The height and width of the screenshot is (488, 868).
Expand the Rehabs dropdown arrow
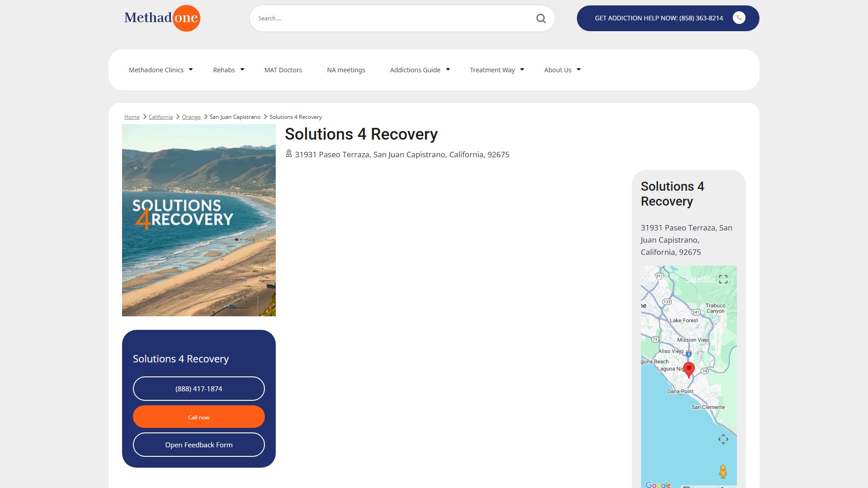tap(242, 70)
